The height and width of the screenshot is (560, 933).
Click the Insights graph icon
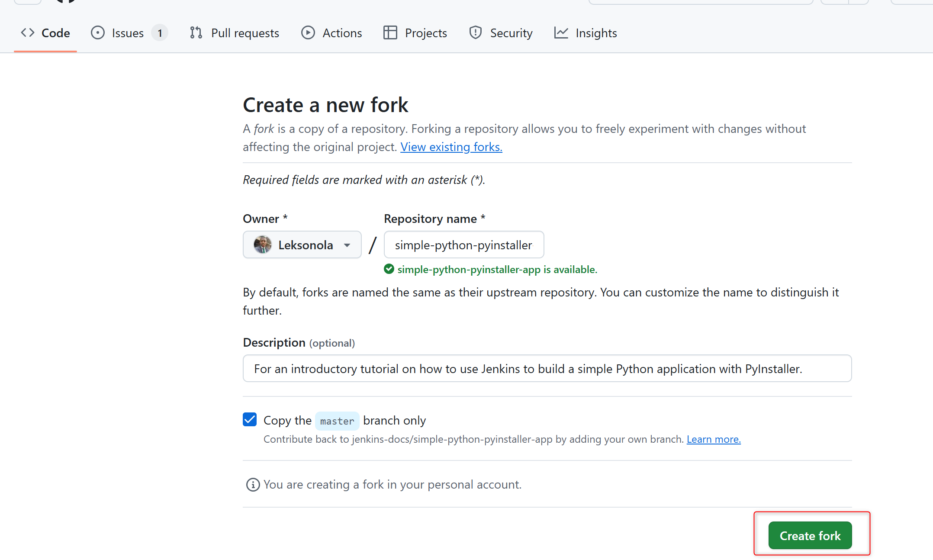pos(561,33)
